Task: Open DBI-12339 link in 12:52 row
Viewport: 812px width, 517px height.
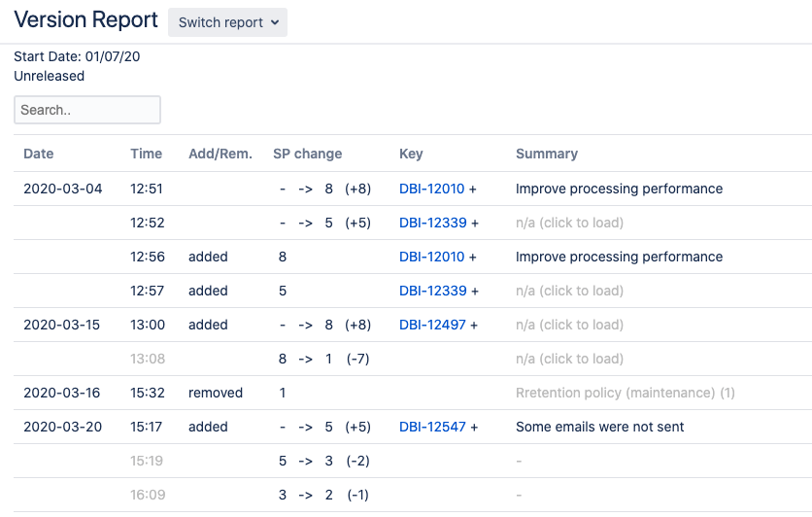Action: tap(432, 223)
